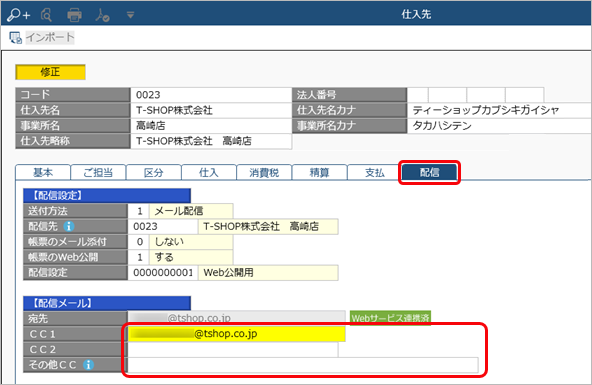Click the 【配信メール】 header

[107, 303]
